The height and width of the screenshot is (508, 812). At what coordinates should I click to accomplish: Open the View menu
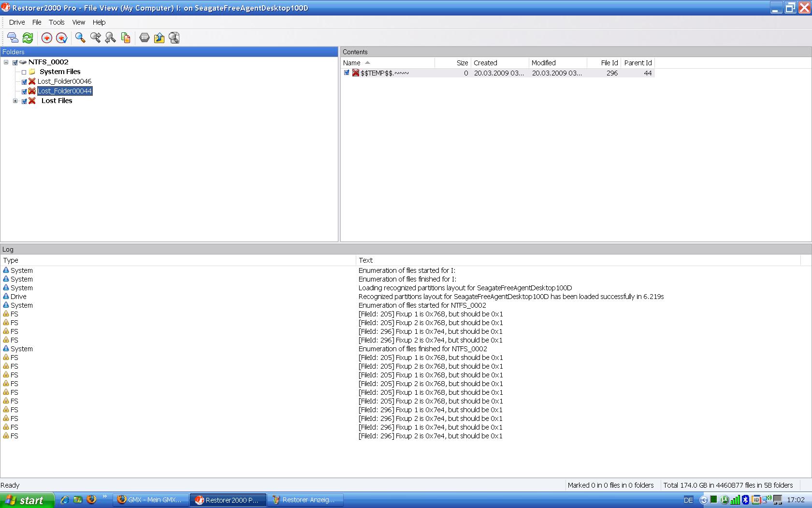[78, 22]
